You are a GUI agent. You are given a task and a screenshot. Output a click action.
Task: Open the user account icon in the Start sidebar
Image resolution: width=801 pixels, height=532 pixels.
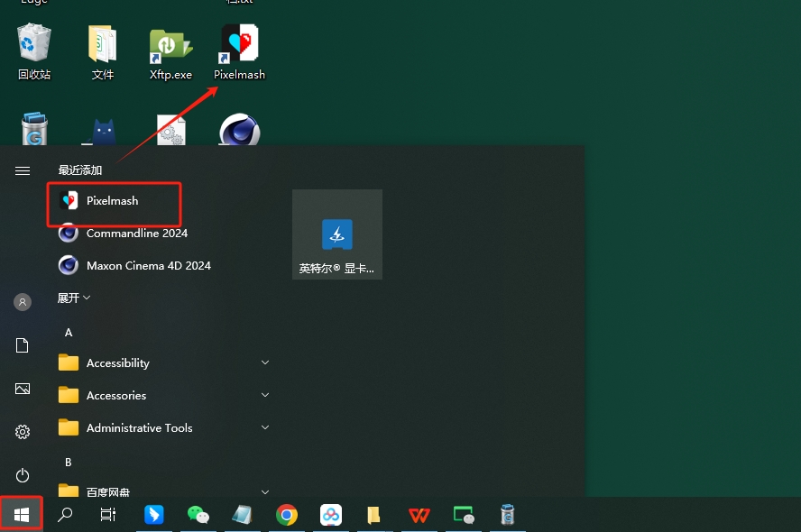pyautogui.click(x=23, y=302)
